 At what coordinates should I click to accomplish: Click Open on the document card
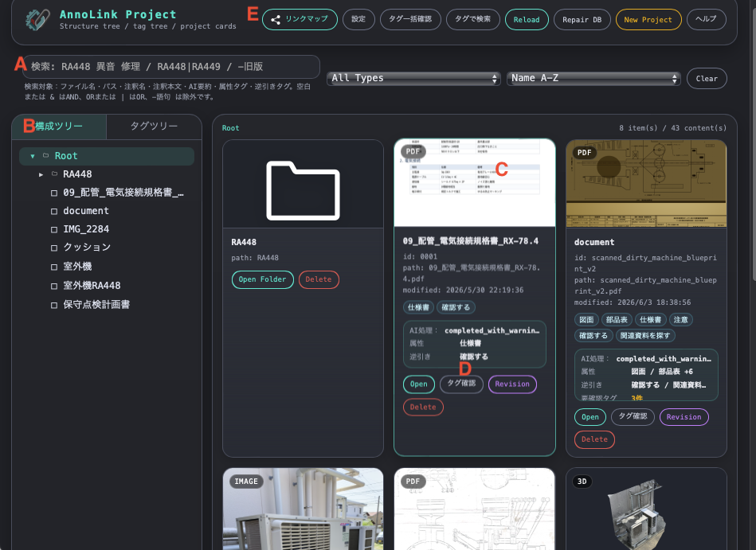coord(590,417)
